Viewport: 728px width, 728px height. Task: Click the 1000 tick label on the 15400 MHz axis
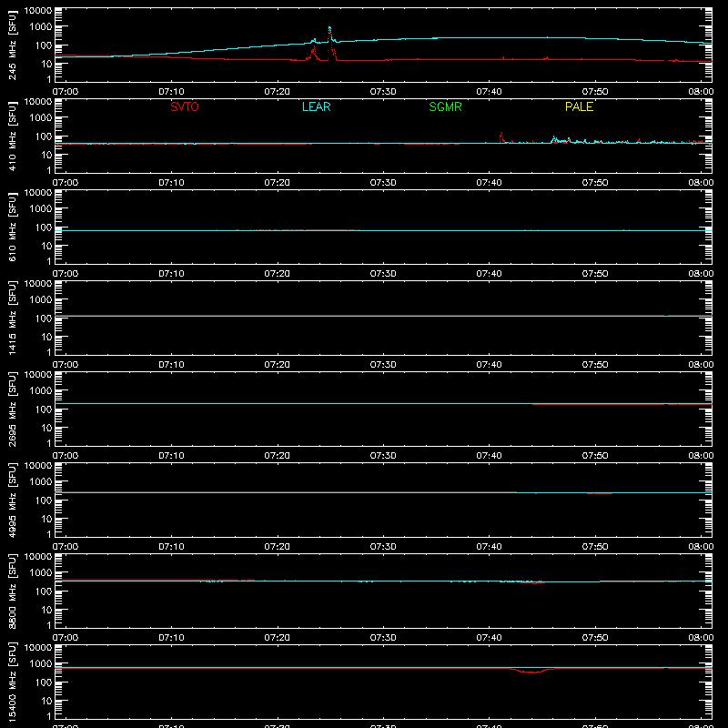[x=41, y=664]
